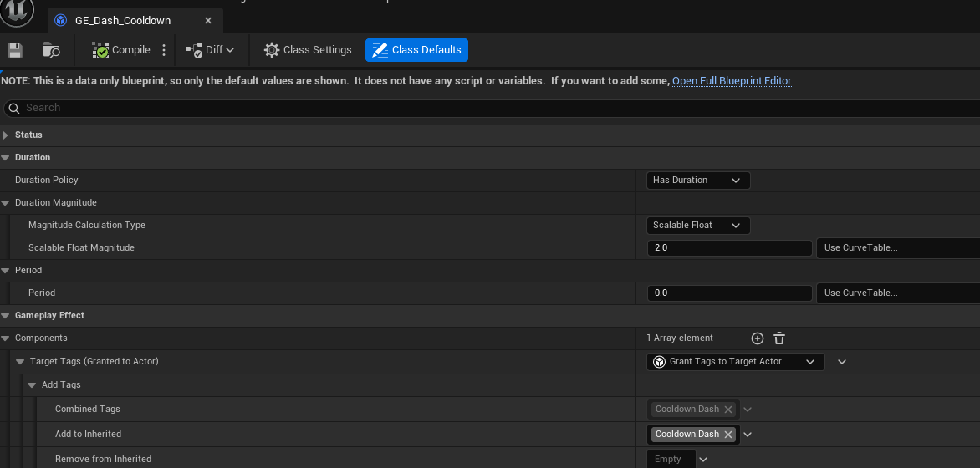Viewport: 980px width, 468px height.
Task: Open the Magnitude Calculation Type dropdown
Action: pos(698,226)
